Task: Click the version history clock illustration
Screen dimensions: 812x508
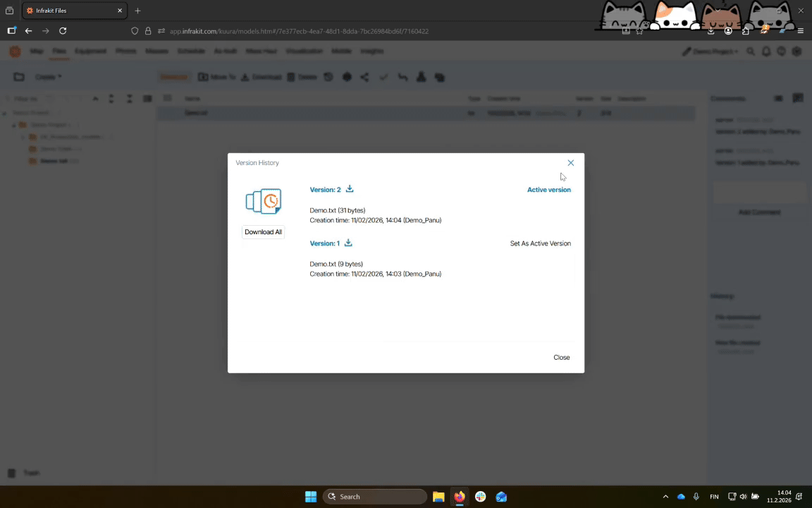Action: click(x=264, y=201)
